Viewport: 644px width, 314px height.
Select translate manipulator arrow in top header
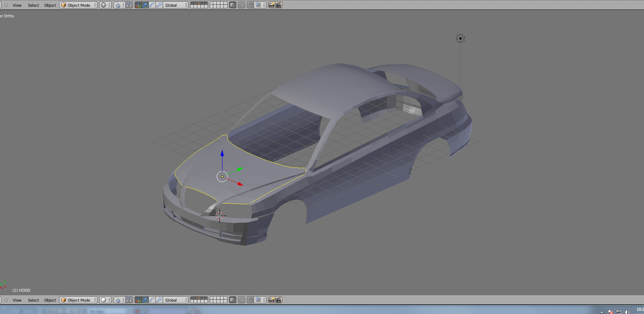tap(145, 5)
